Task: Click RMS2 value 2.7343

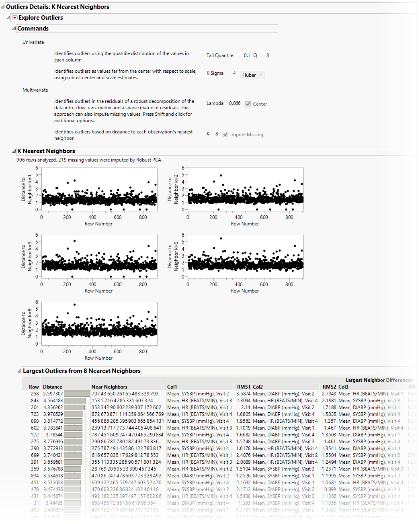Action: coord(329,394)
